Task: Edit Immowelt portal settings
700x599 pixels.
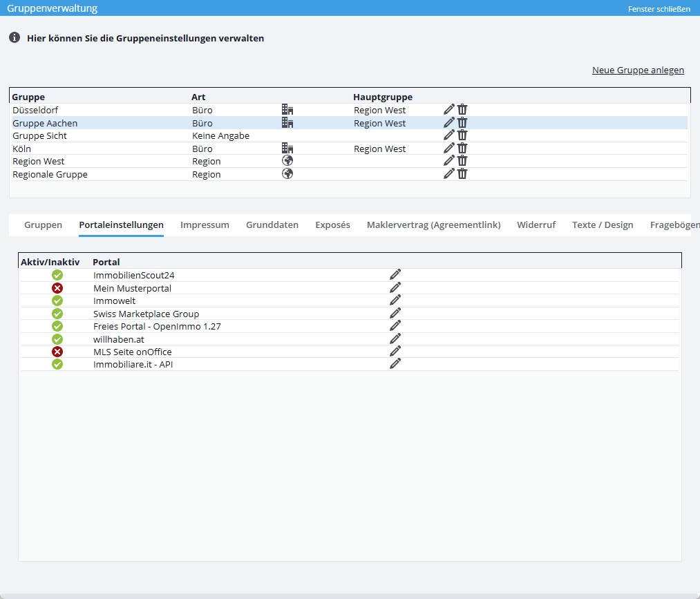Action: point(395,300)
